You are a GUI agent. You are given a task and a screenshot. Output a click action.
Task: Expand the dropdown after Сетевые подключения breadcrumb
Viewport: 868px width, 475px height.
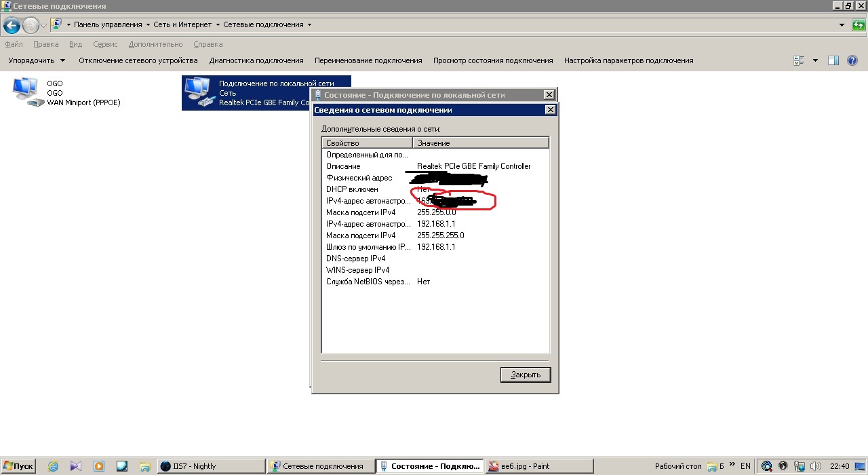pos(309,24)
